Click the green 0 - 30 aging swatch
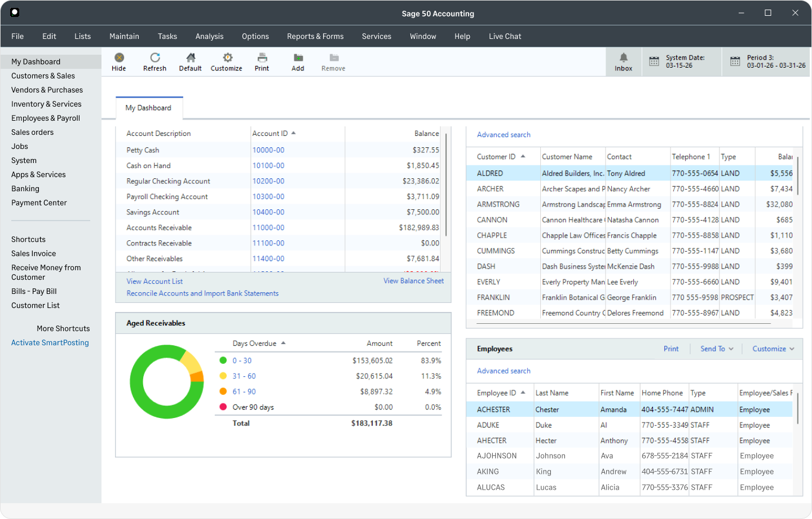Screen dimensions: 812x519 (x=223, y=360)
